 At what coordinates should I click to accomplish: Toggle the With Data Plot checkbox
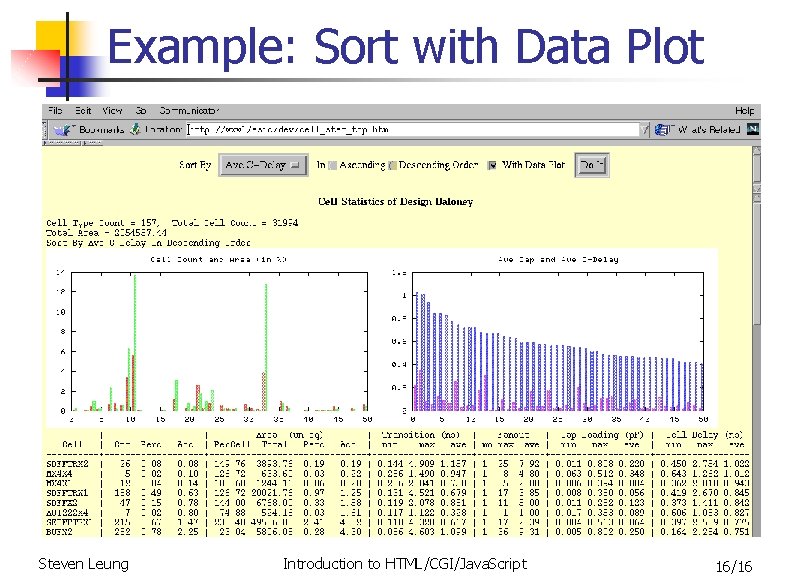pos(492,165)
